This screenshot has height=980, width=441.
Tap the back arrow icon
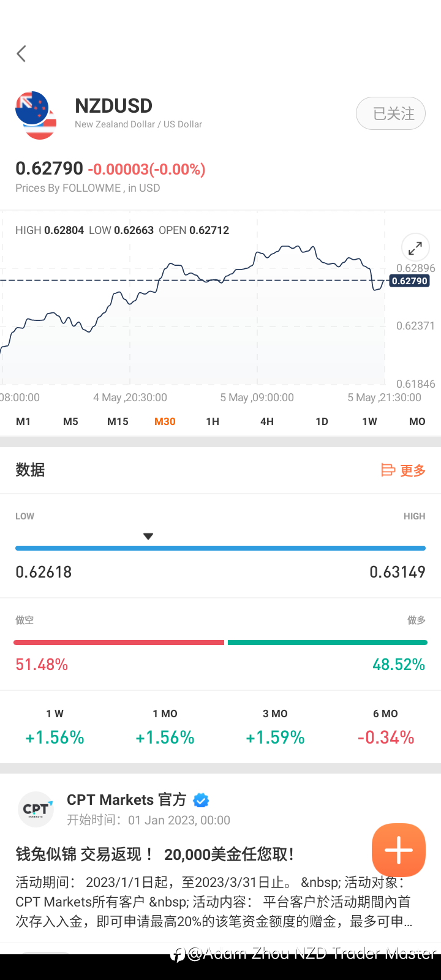(x=21, y=54)
